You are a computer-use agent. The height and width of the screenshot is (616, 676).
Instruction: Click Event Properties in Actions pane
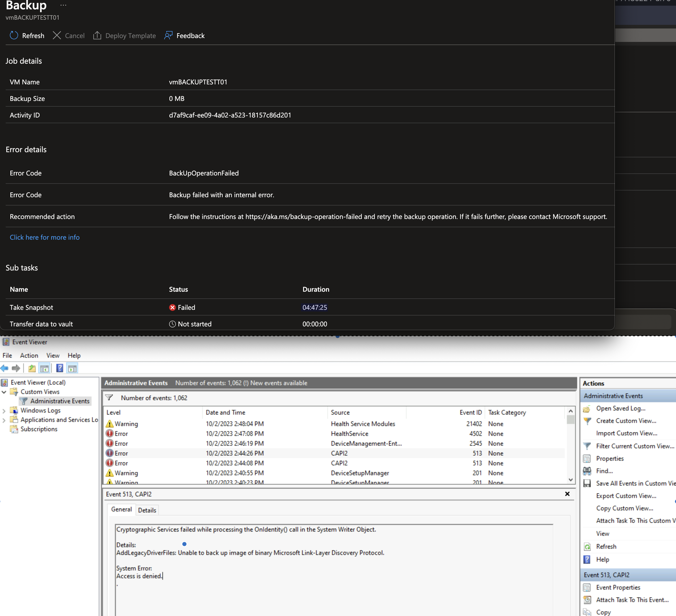[x=618, y=588]
